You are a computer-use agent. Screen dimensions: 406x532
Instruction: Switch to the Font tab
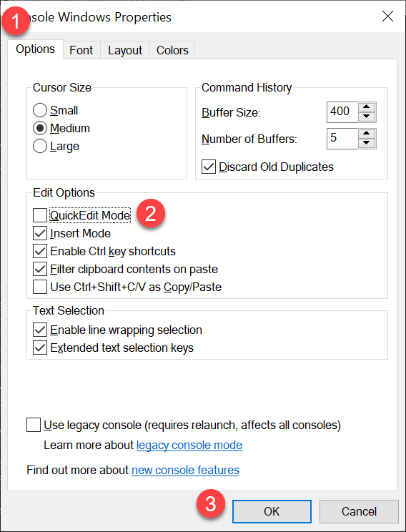tap(81, 50)
